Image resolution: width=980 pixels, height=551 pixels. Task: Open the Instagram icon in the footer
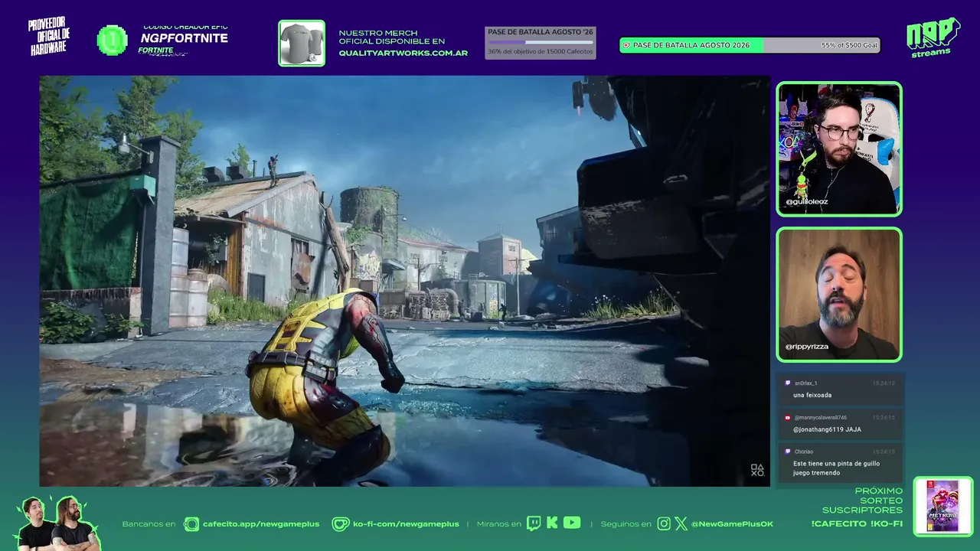664,523
